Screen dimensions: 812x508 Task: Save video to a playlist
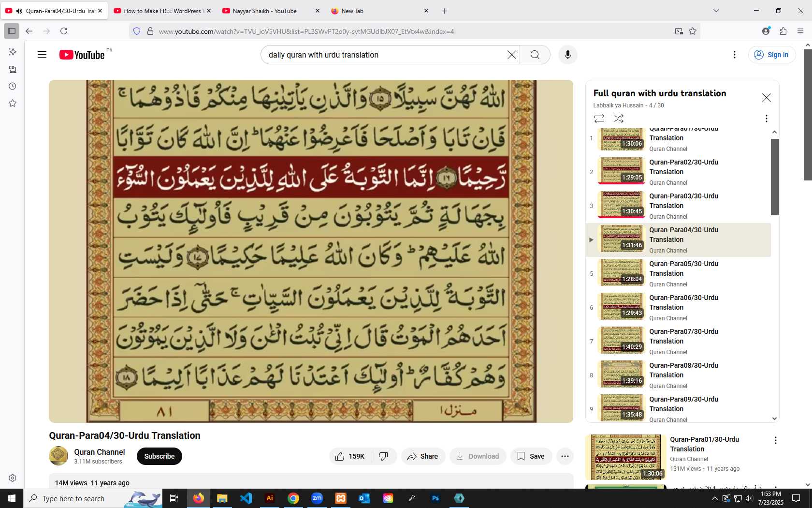pos(531,456)
